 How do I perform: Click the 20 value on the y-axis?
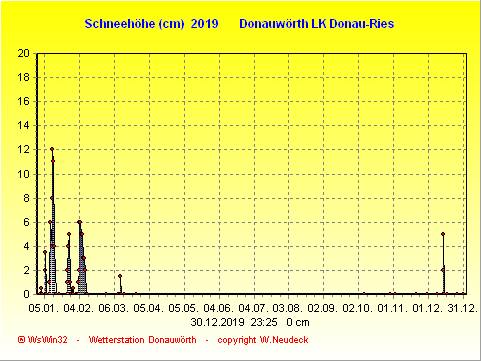23,53
